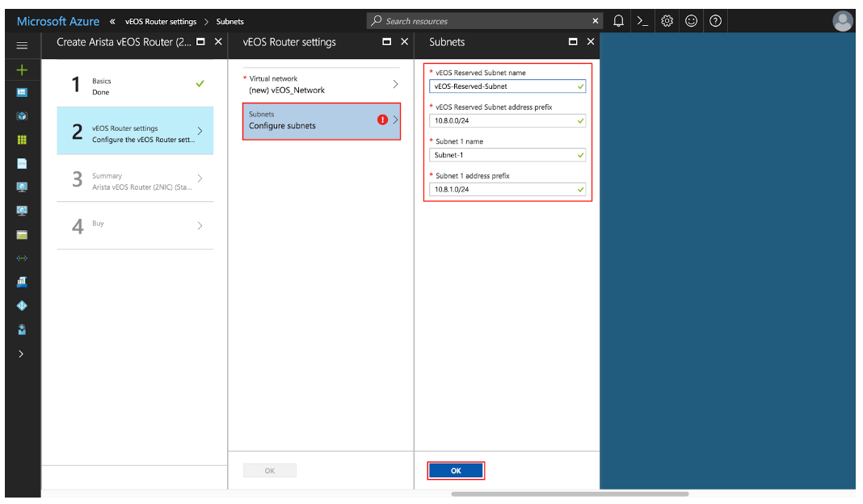
Task: Open the All resources grid icon
Action: click(22, 140)
